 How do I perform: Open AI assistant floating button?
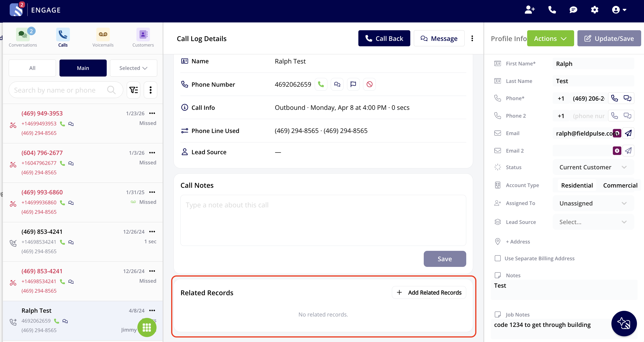pos(624,324)
